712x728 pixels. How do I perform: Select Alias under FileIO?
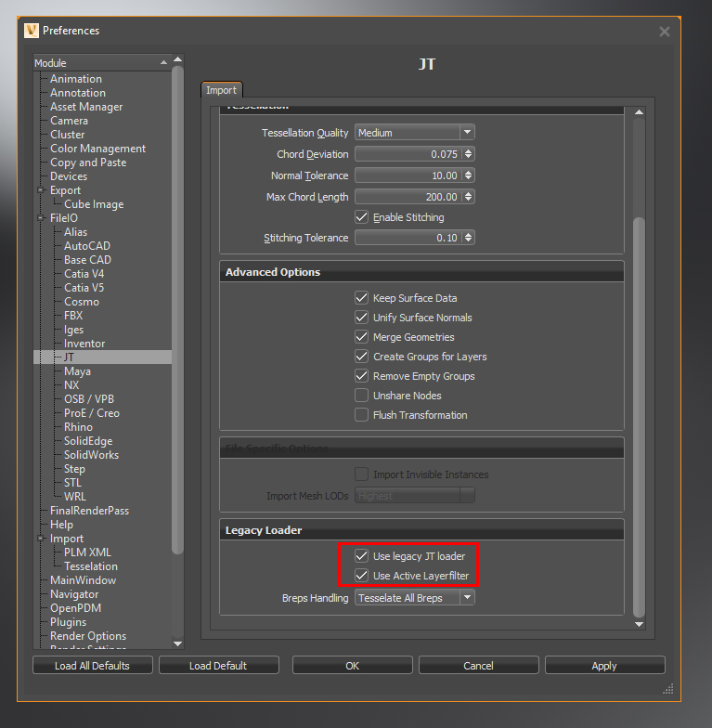pyautogui.click(x=76, y=232)
